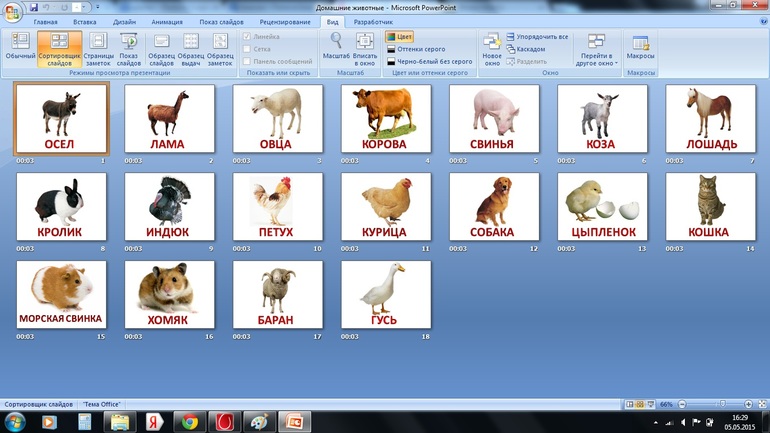Expand Switch Windows dropdown (Перейти в другое окно)
Viewport: 770px width, 433px height.
click(596, 49)
